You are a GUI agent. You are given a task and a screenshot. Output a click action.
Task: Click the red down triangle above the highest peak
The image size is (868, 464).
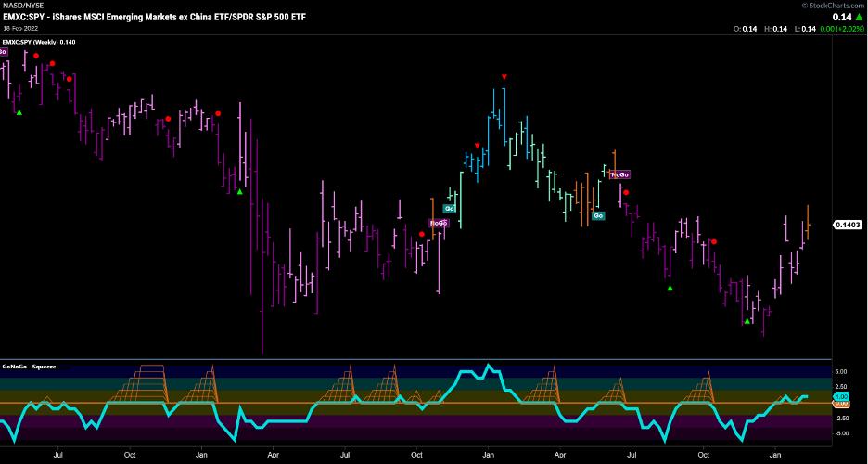(x=504, y=77)
